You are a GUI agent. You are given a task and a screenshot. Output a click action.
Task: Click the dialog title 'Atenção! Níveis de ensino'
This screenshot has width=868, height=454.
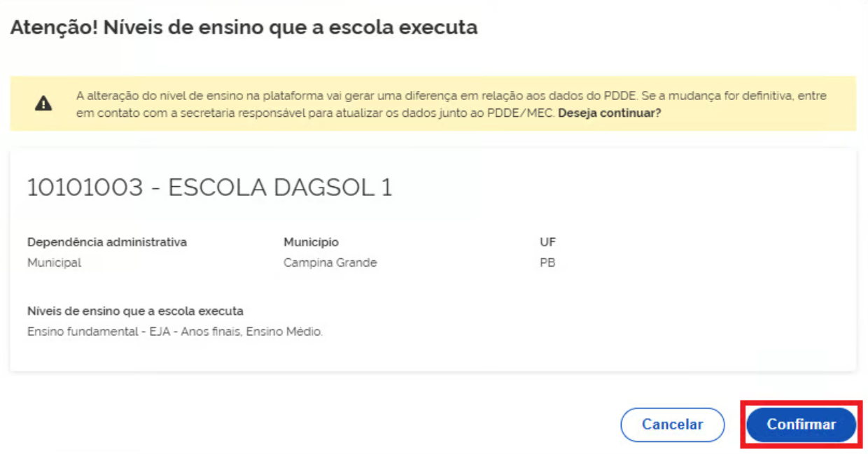point(244,28)
